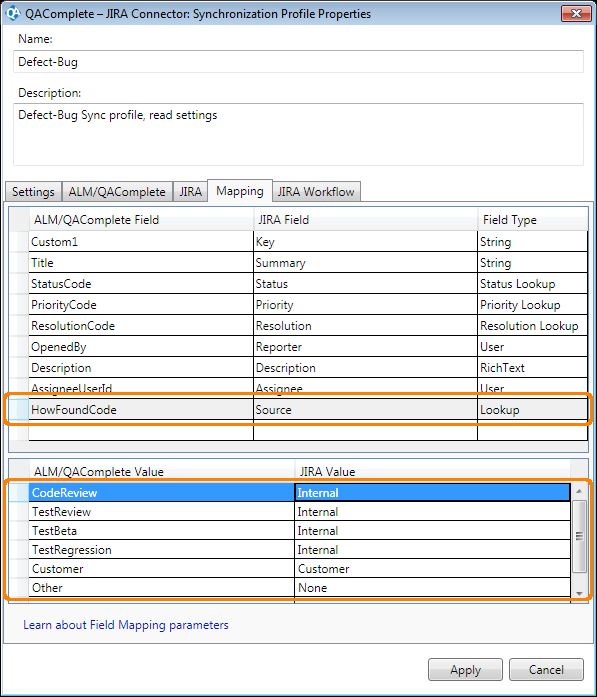This screenshot has width=597, height=697.
Task: Select the AssigneeUserId field cell
Action: [x=141, y=388]
